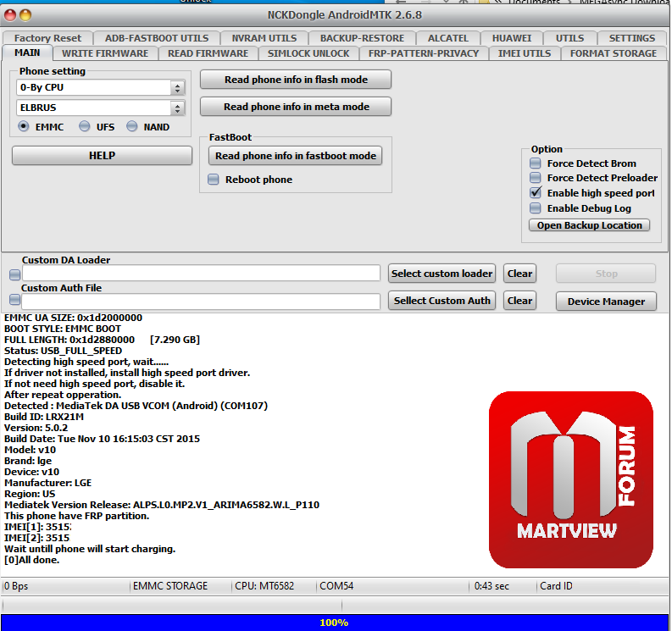Click the CPU: MT6582 status entry
The width and height of the screenshot is (672, 631).
pos(264,585)
